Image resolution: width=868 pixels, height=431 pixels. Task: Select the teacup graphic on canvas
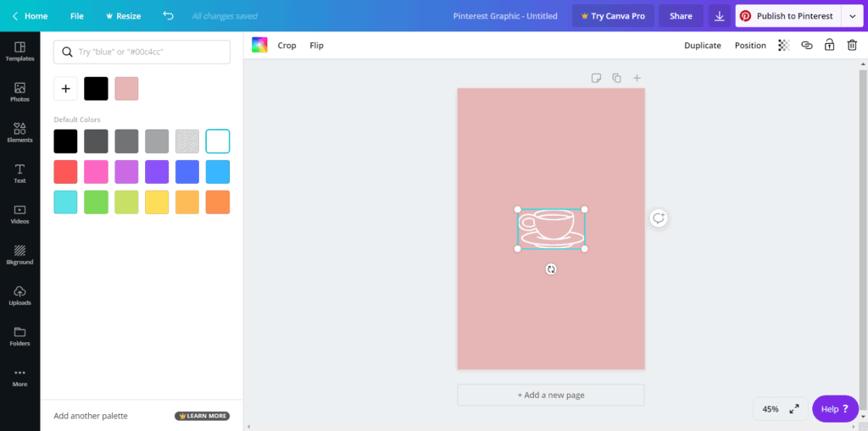click(551, 229)
